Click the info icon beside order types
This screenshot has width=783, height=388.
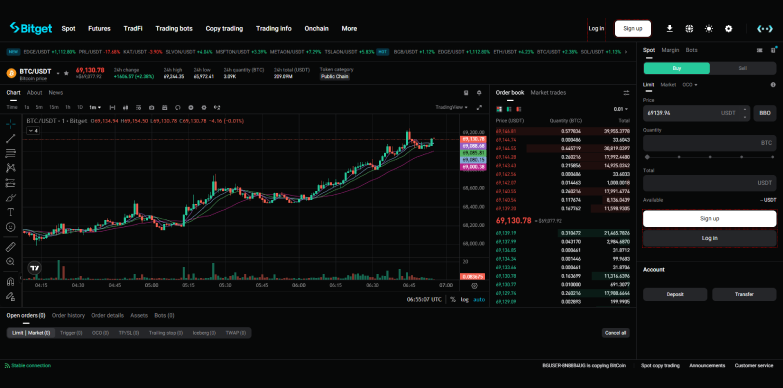click(773, 85)
